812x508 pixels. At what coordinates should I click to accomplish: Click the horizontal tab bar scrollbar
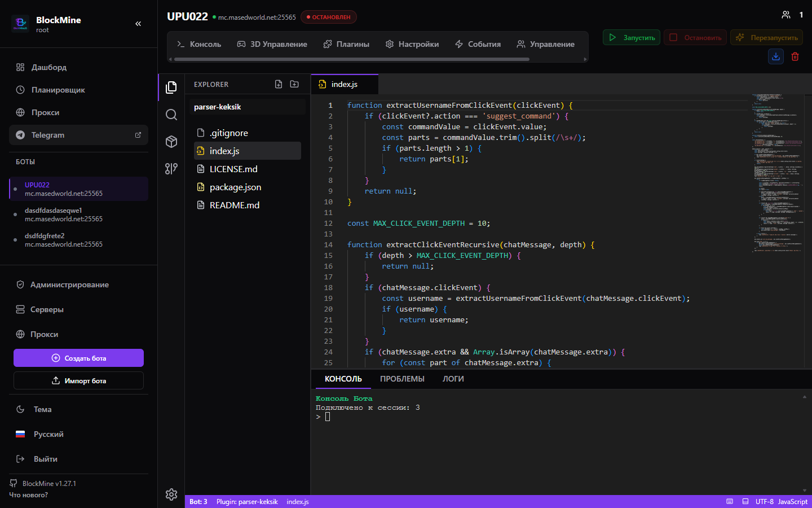352,59
